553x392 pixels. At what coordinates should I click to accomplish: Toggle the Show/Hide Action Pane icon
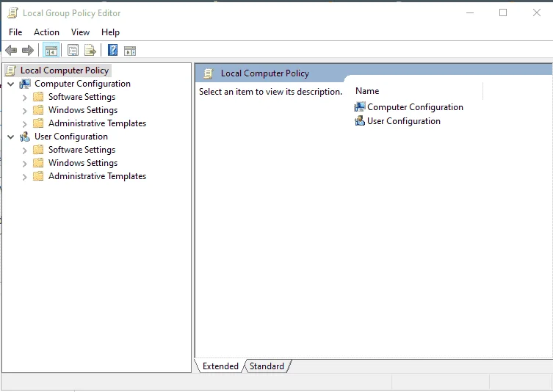coord(130,51)
